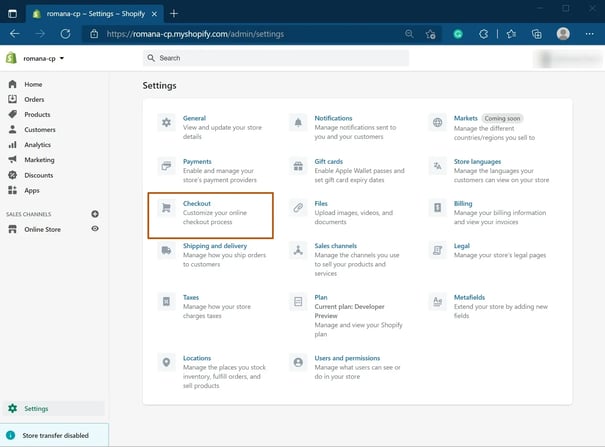Open the Taxes settings link
The height and width of the screenshot is (447, 605).
pos(191,297)
